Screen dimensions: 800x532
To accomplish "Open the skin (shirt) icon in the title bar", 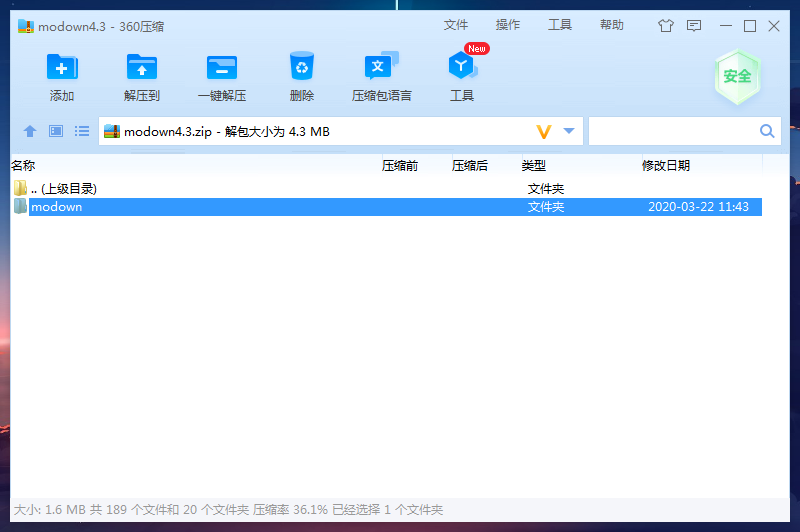I will pos(666,26).
